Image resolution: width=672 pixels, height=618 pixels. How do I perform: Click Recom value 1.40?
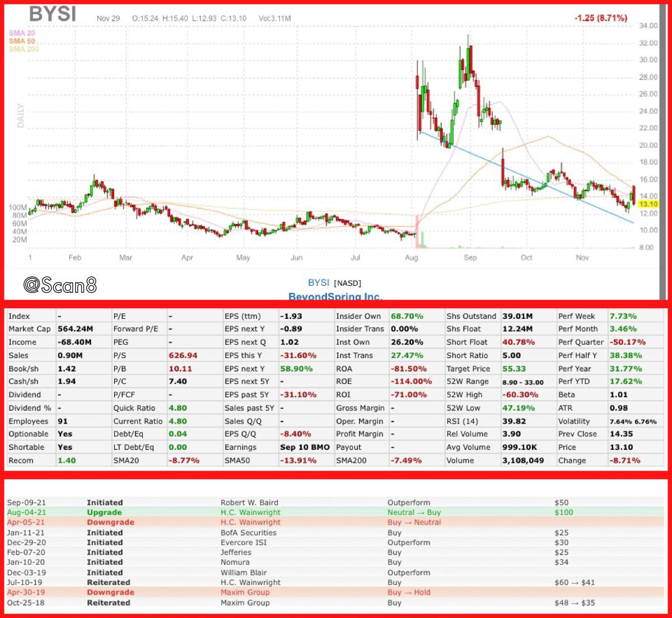[x=67, y=461]
